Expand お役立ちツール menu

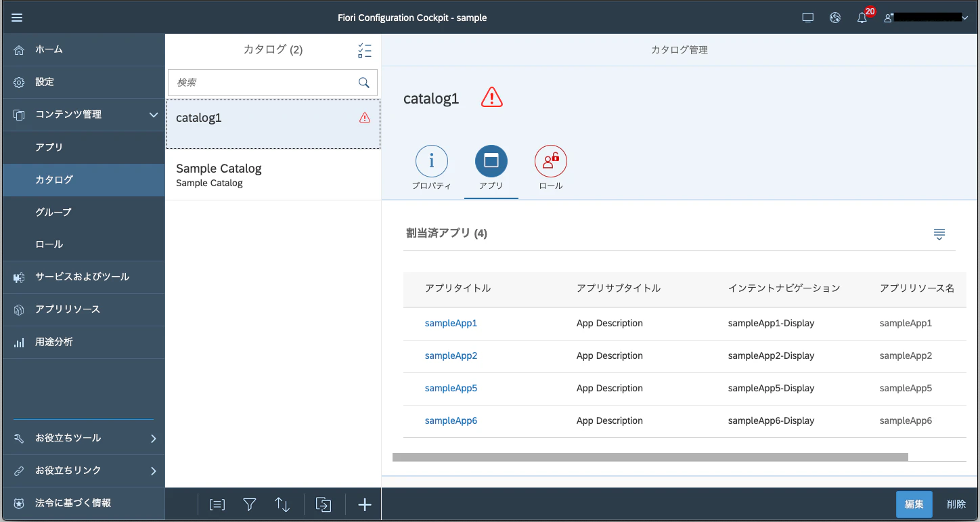(x=84, y=438)
